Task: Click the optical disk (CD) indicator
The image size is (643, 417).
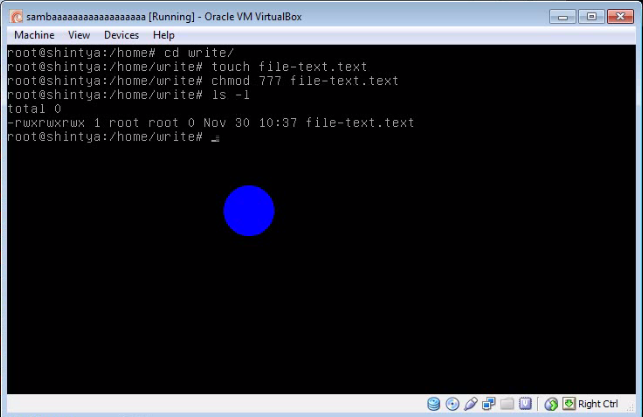Action: pos(452,404)
